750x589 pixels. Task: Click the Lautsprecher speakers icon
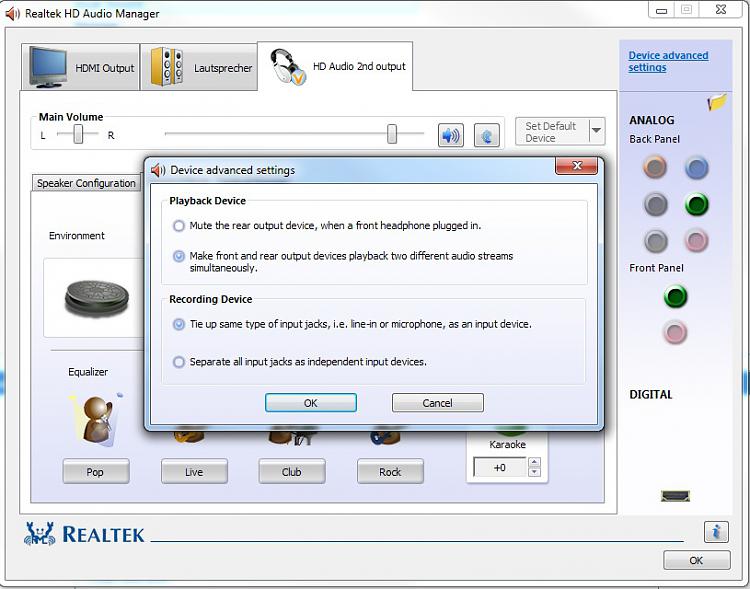coord(167,67)
